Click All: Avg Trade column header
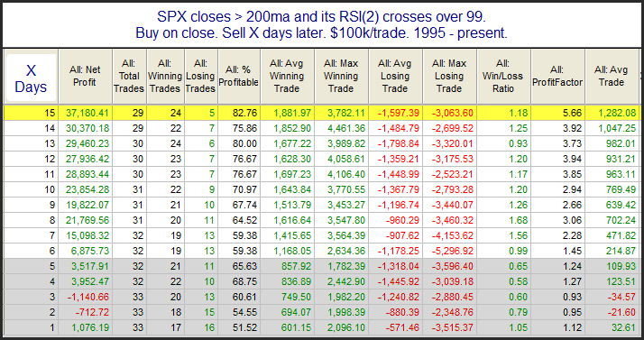Screen dimensions: 644x340 click(612, 77)
